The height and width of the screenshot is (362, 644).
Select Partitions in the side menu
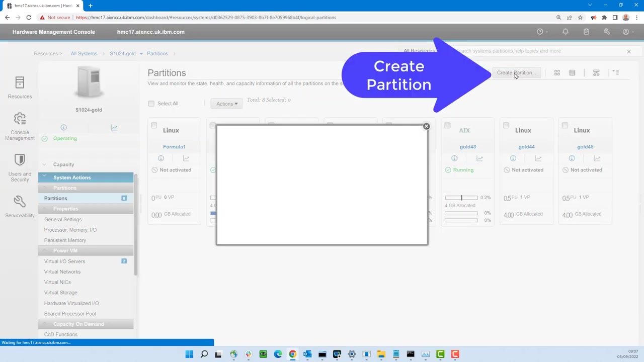tap(86, 198)
